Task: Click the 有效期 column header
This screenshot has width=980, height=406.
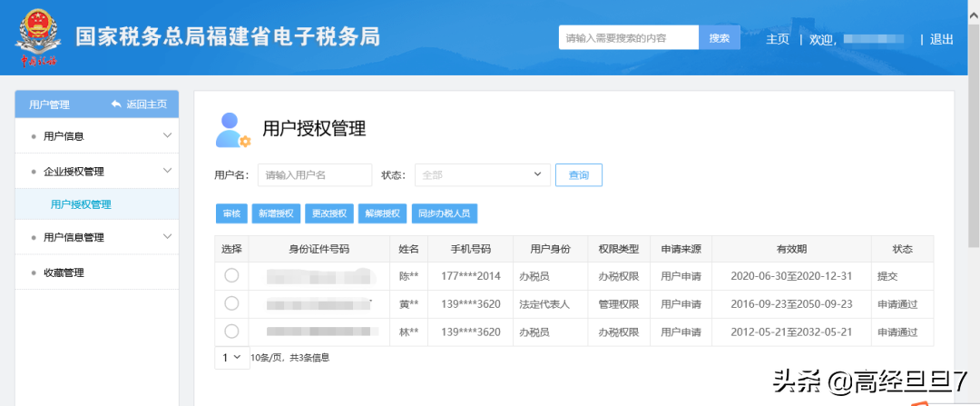Action: [x=792, y=249]
